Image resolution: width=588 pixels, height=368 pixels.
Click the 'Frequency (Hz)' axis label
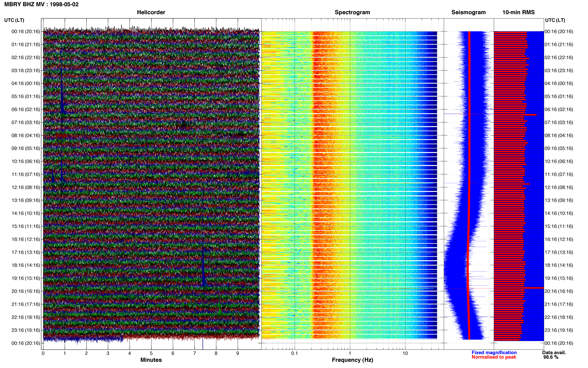[x=352, y=360]
